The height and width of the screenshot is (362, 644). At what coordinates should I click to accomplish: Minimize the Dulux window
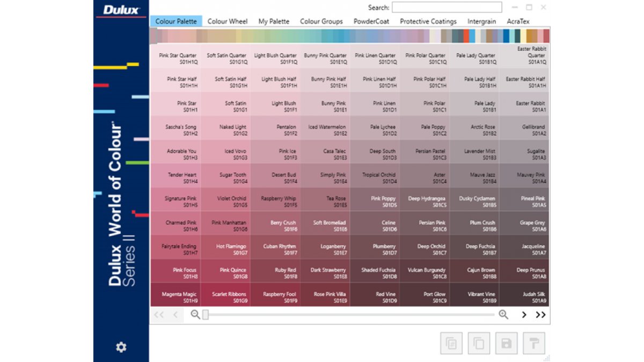515,8
